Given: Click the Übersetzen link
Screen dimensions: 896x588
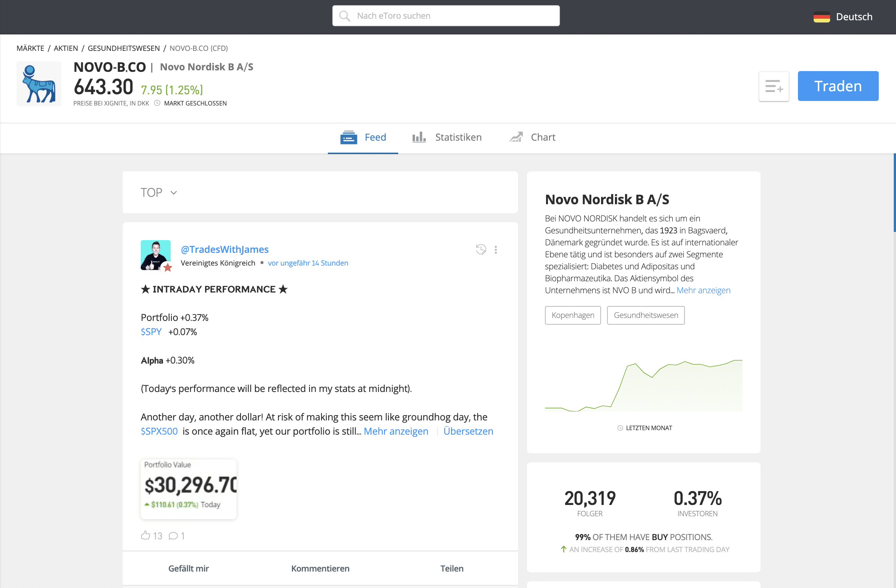Looking at the screenshot, I should [468, 431].
